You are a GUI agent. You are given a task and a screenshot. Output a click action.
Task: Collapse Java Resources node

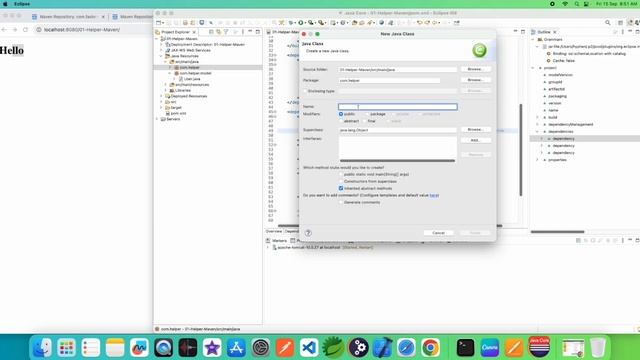point(162,56)
